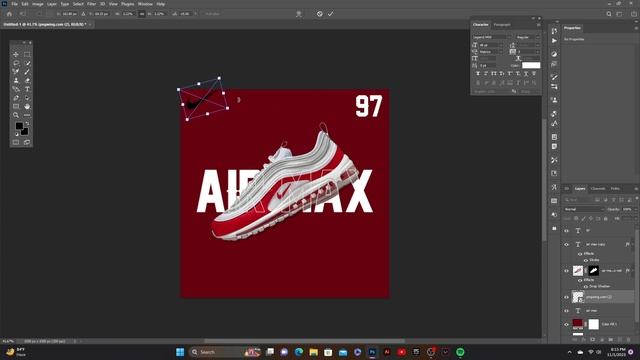Open Character panel flyout menu
The width and height of the screenshot is (640, 360).
(x=538, y=25)
